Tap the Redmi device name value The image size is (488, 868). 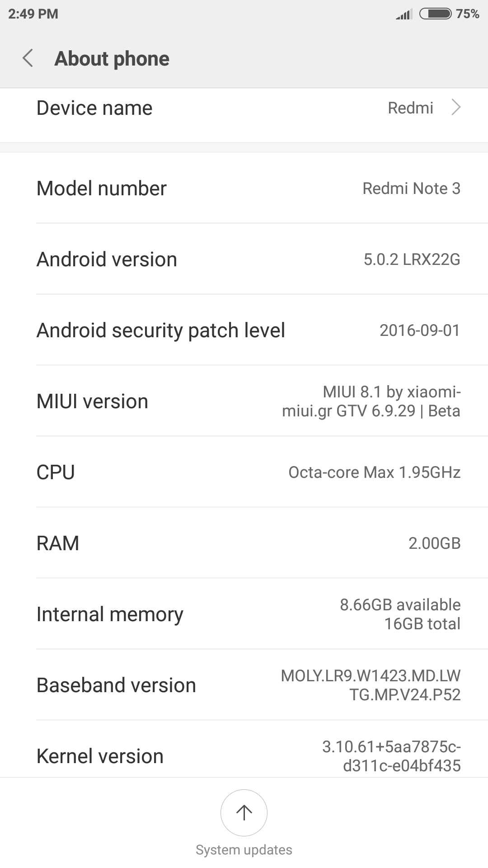pyautogui.click(x=410, y=108)
